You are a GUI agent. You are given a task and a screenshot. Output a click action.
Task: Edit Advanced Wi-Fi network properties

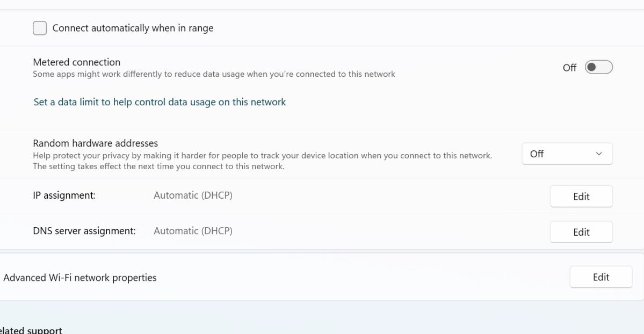pos(600,277)
